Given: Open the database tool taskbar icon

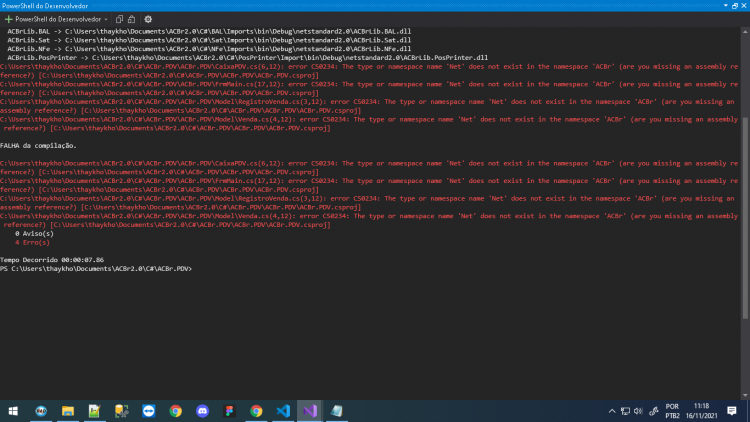Looking at the screenshot, I should coord(121,411).
